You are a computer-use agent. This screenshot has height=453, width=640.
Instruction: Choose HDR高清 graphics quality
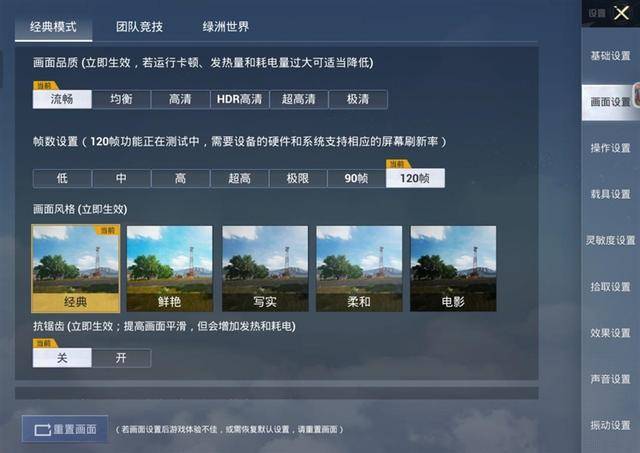point(239,99)
